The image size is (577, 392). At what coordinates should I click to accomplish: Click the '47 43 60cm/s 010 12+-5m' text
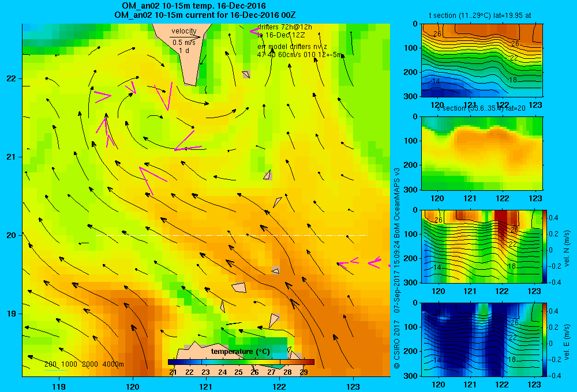(299, 55)
